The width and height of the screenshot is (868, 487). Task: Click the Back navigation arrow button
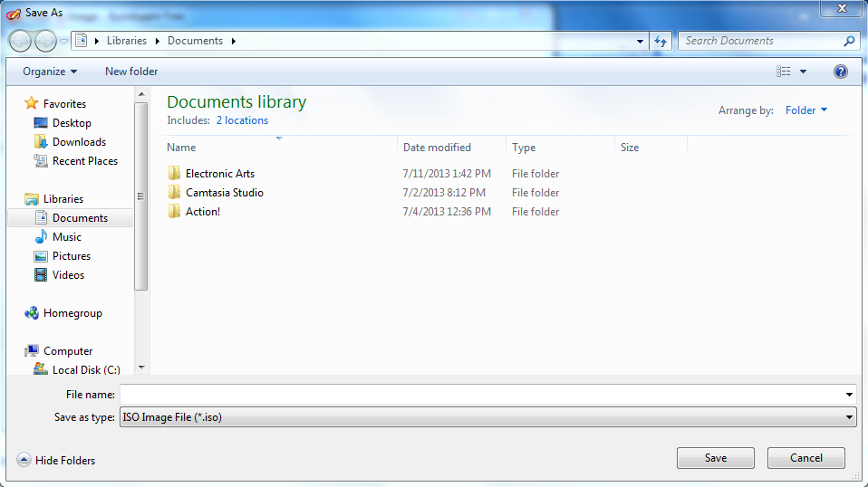pyautogui.click(x=20, y=41)
